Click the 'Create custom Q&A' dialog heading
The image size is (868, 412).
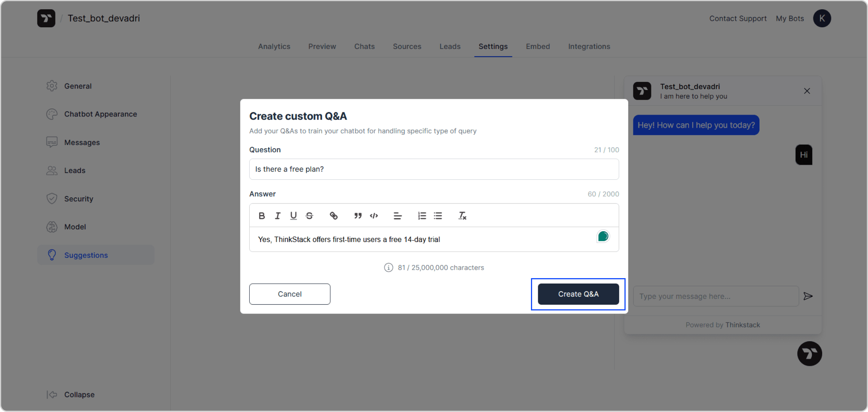click(x=298, y=116)
